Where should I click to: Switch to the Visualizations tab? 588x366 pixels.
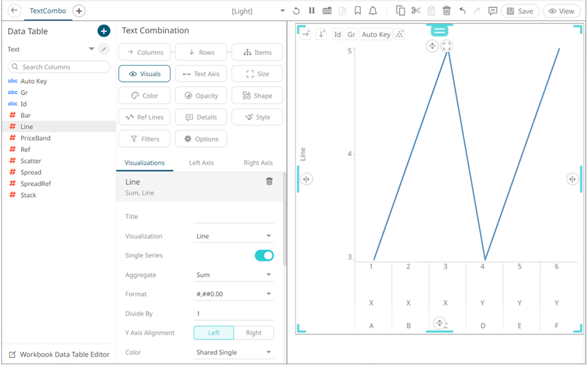(x=145, y=162)
